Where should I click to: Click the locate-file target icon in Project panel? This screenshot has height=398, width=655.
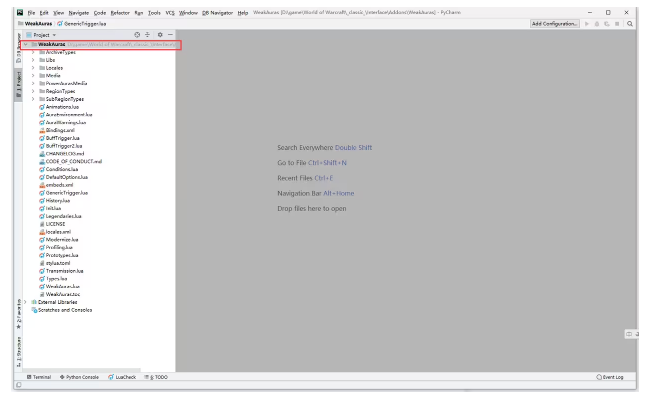pyautogui.click(x=137, y=35)
